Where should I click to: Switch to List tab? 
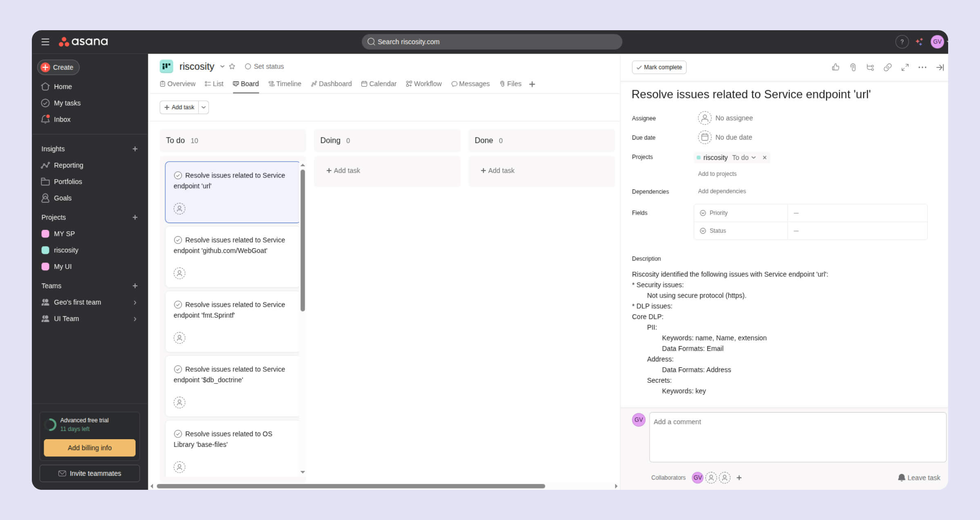[214, 84]
